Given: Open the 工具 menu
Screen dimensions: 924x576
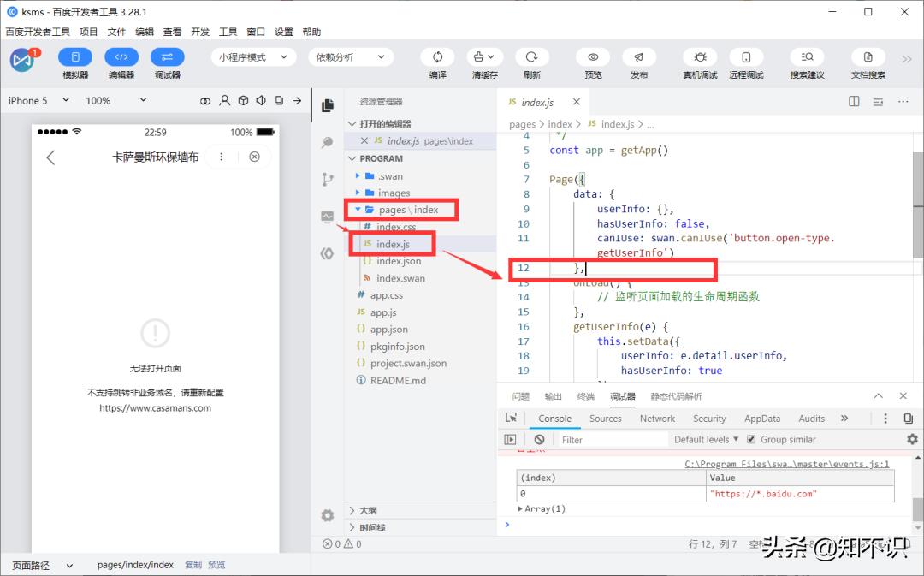Looking at the screenshot, I should click(228, 32).
